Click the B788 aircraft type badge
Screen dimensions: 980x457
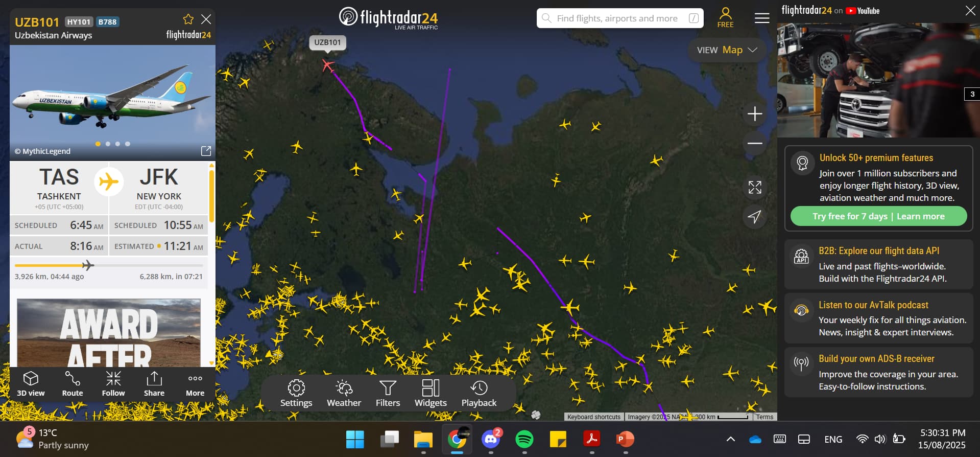pyautogui.click(x=107, y=22)
